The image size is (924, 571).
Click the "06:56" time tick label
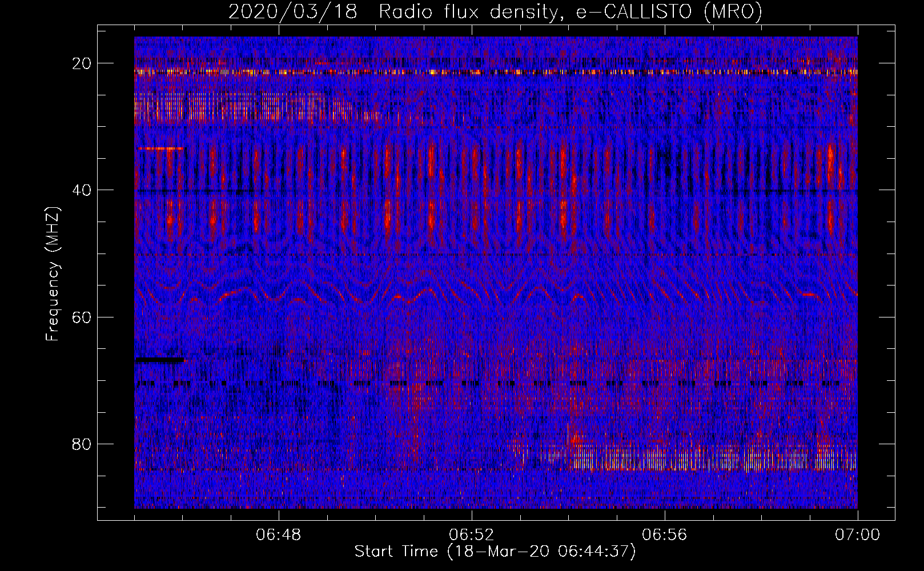coord(665,535)
